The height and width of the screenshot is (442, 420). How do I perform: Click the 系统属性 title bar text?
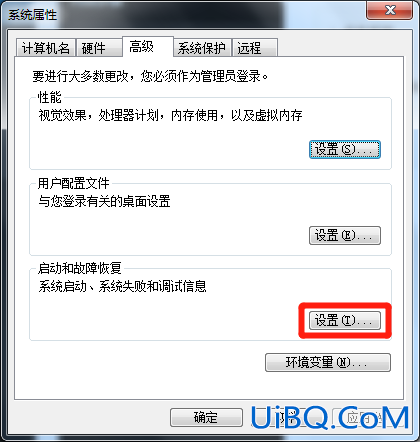[x=32, y=15]
